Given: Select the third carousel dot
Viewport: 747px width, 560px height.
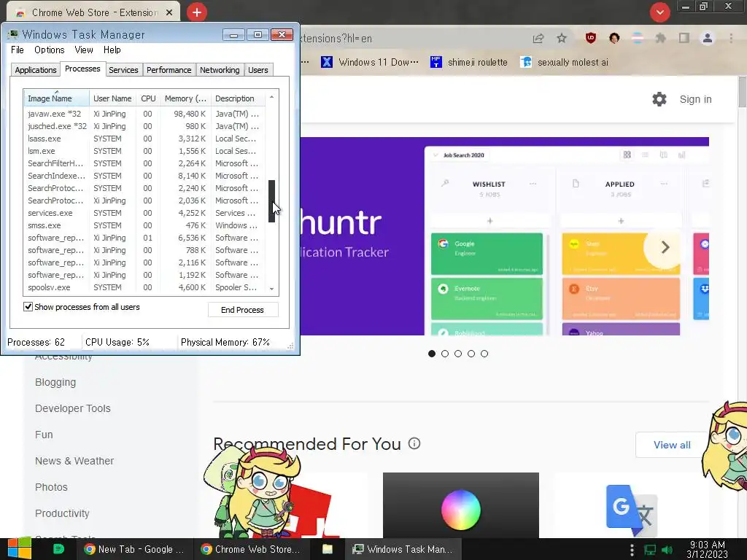Looking at the screenshot, I should (458, 354).
